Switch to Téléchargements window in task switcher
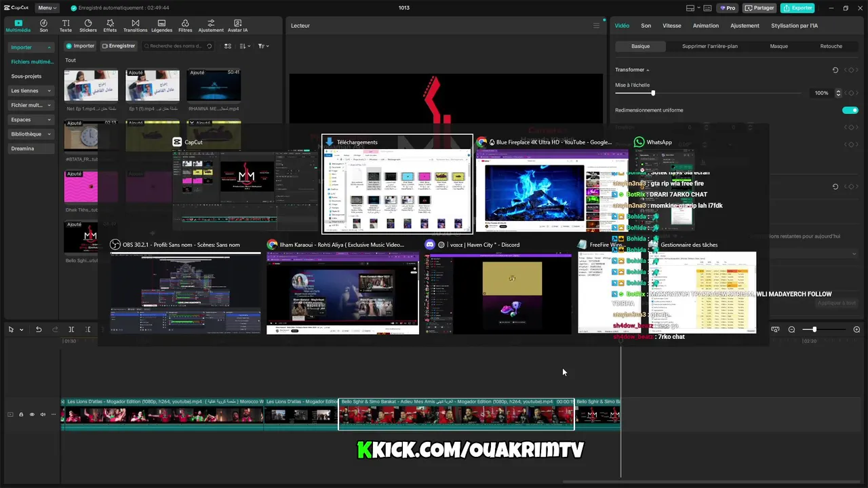The height and width of the screenshot is (488, 868). (397, 184)
